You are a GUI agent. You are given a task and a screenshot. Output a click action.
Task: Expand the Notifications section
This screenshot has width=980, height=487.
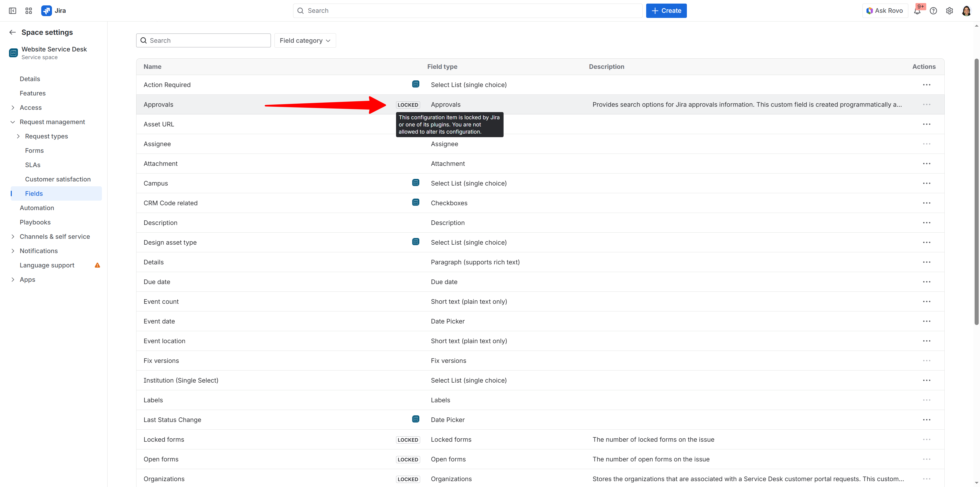click(13, 251)
